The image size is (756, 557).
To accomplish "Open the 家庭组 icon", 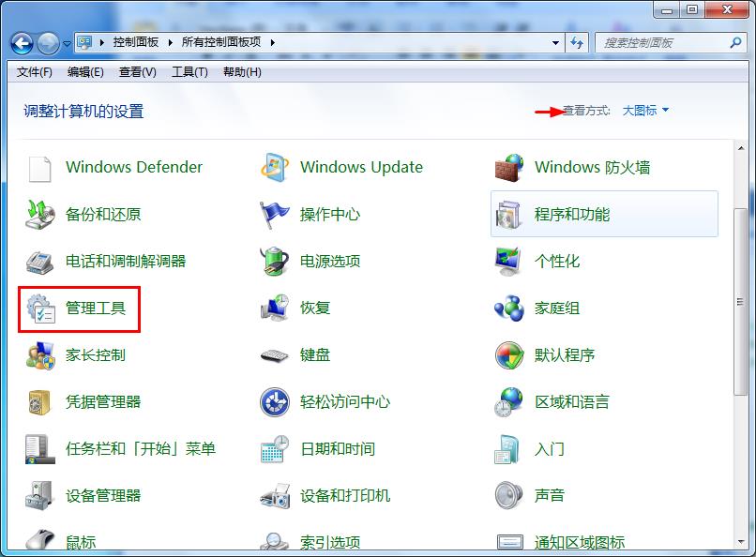I will tap(509, 308).
